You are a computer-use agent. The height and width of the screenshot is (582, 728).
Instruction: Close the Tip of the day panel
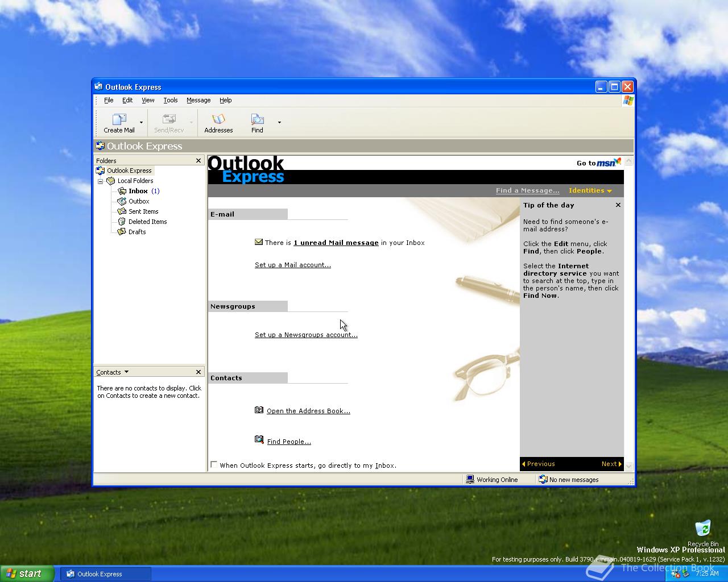tap(618, 205)
